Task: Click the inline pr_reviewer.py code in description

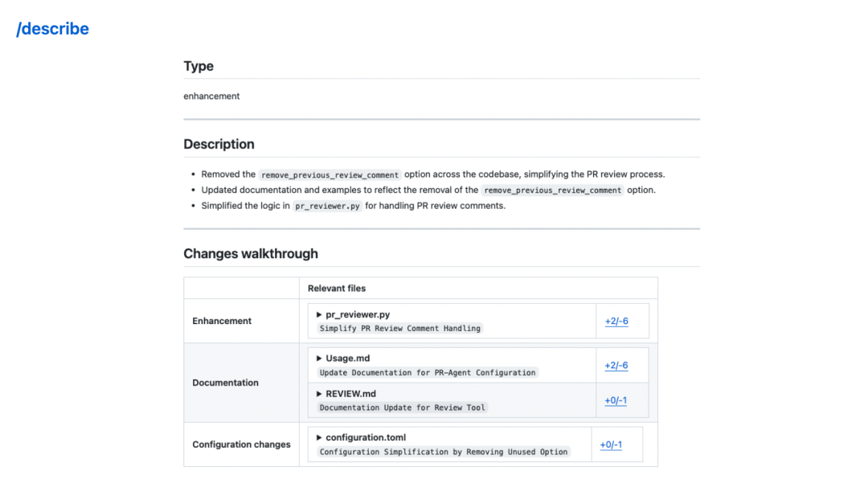Action: (x=328, y=206)
